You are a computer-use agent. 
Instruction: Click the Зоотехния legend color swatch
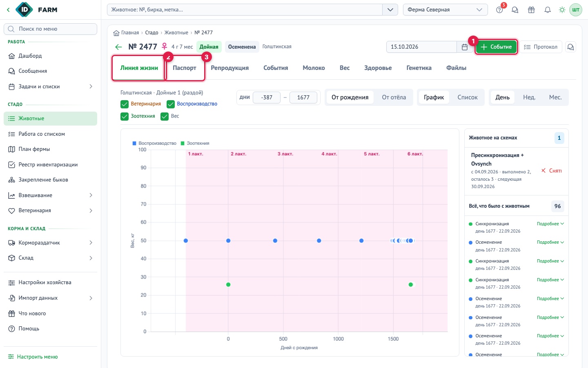(183, 144)
